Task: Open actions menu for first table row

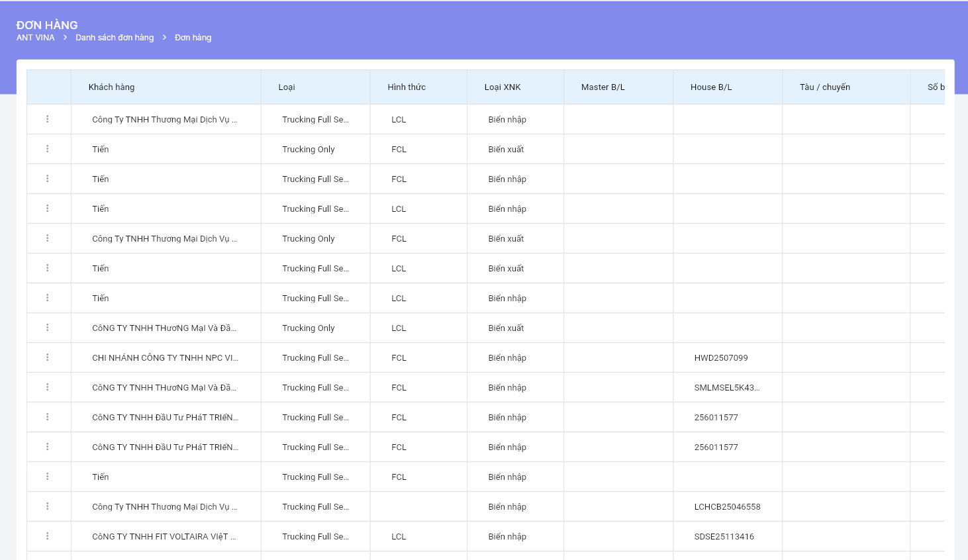Action: (48, 119)
